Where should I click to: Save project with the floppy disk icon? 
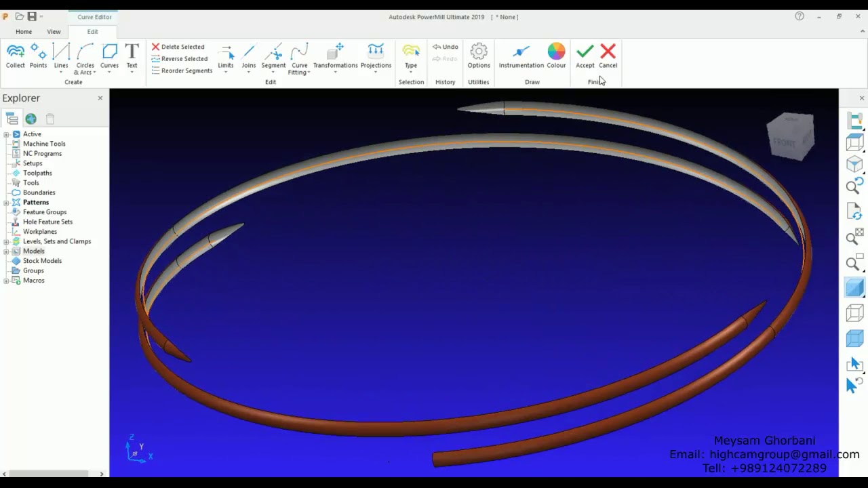click(32, 16)
